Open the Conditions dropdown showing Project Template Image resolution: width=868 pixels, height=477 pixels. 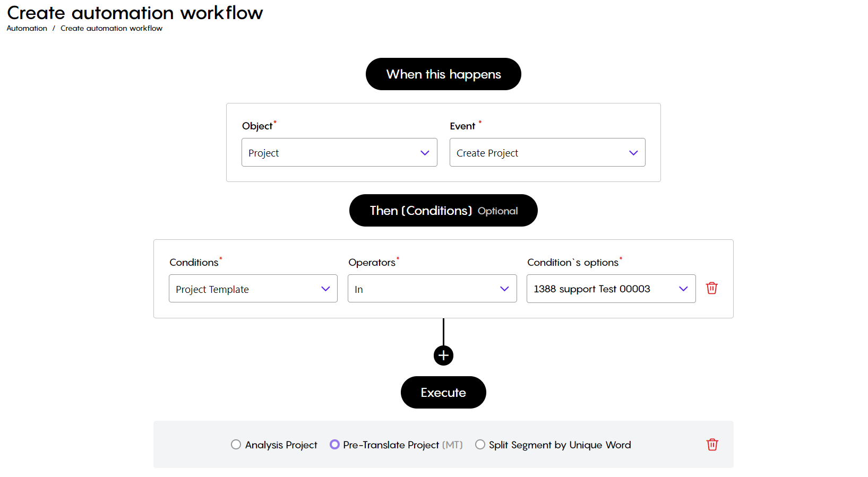tap(253, 289)
